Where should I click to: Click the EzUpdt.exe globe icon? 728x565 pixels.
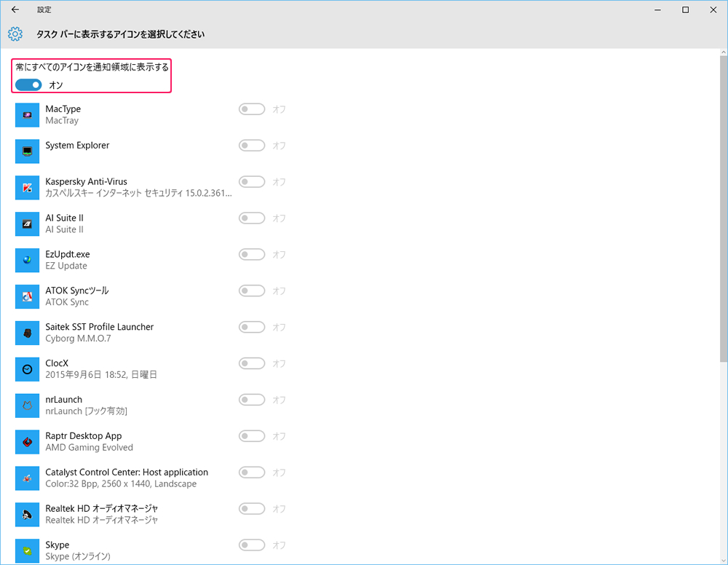[27, 260]
